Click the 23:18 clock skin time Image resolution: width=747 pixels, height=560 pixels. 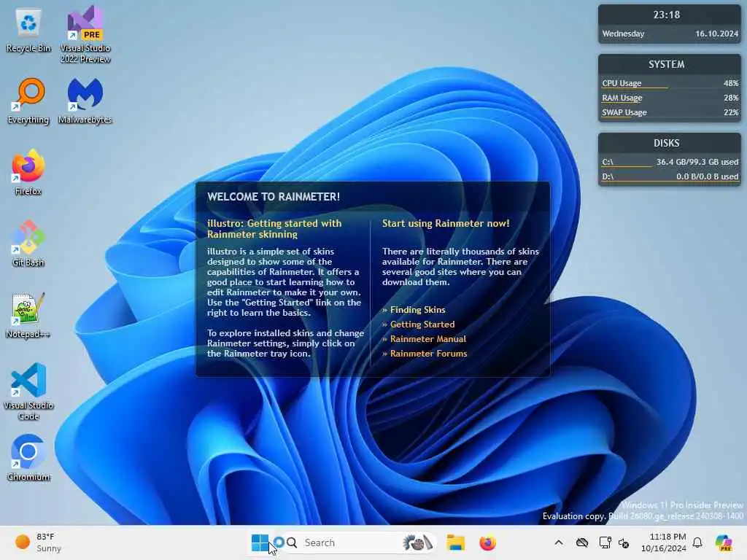tap(667, 15)
